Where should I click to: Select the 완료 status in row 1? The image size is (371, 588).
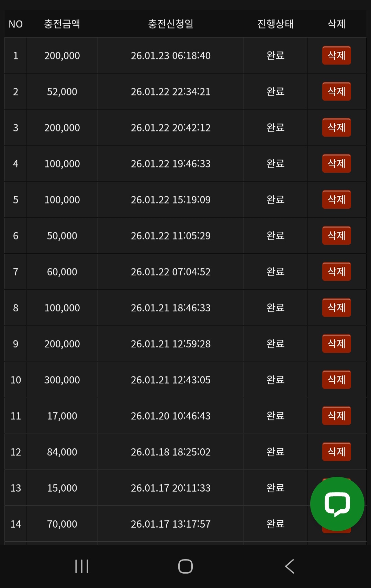pyautogui.click(x=275, y=55)
